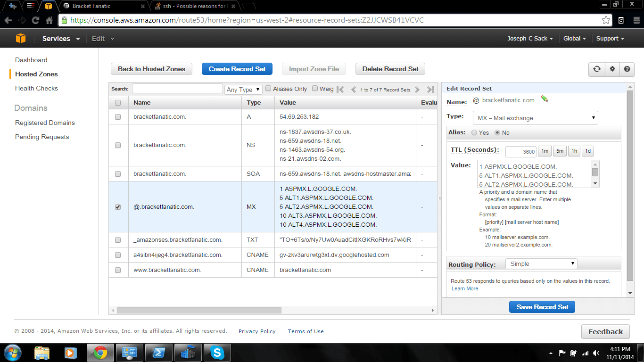Open Any Type filter dropdown
The image size is (644, 362).
coord(243,90)
